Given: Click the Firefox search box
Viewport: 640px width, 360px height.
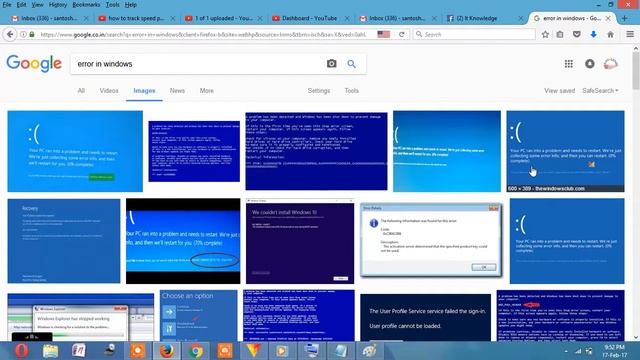Looking at the screenshot, I should tap(474, 35).
